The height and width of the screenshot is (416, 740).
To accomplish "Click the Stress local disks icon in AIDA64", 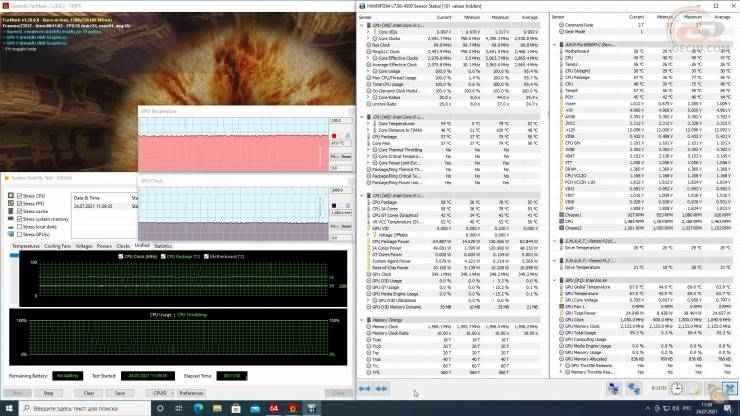I will pos(11,227).
